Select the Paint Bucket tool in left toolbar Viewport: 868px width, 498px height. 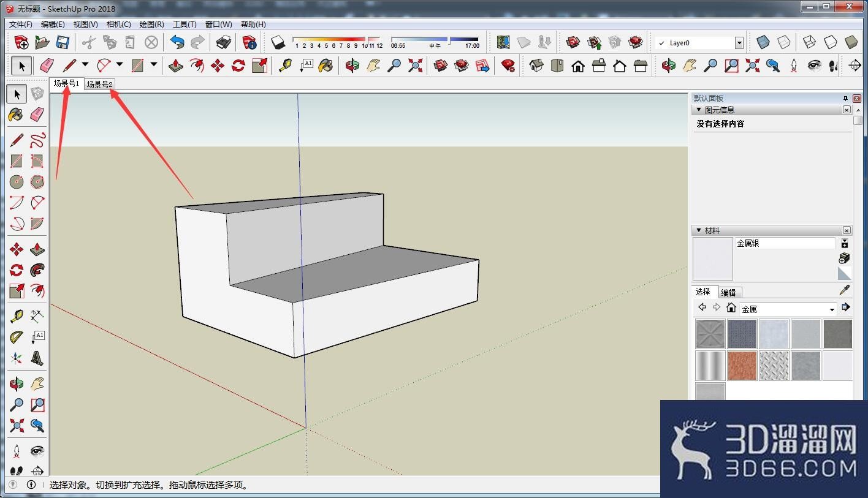coord(17,115)
